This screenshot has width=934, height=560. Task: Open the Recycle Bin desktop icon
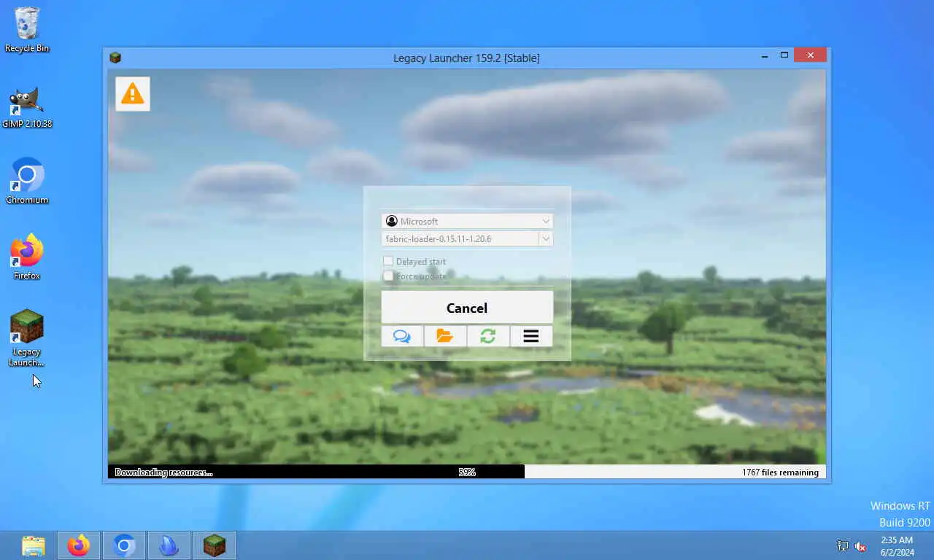tap(27, 30)
